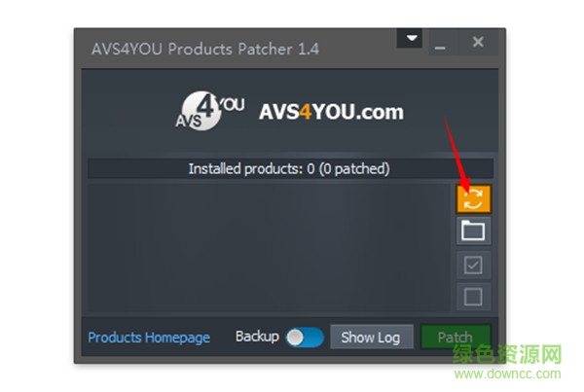This screenshot has height=392, width=584.
Task: Click inside the empty products list
Action: coord(269,247)
